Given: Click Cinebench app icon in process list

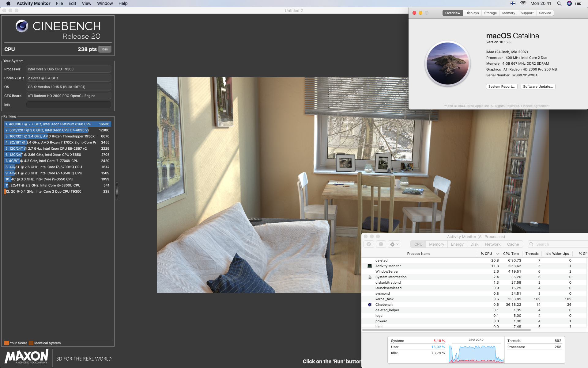Looking at the screenshot, I should 370,305.
